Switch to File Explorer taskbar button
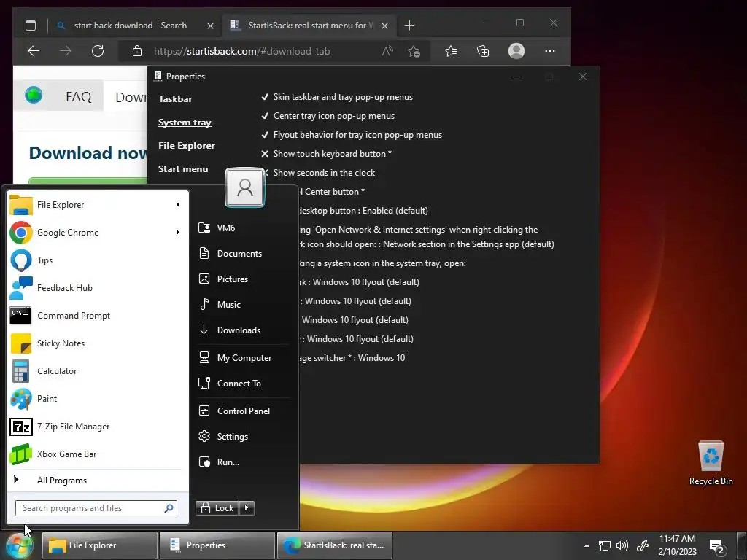Screen dimensions: 747x560 [x=100, y=545]
